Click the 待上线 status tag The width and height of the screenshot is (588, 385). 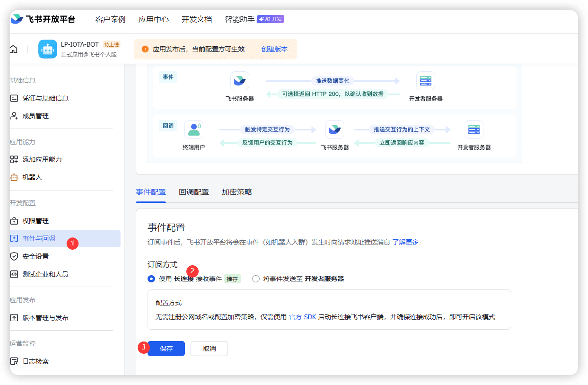tap(111, 45)
